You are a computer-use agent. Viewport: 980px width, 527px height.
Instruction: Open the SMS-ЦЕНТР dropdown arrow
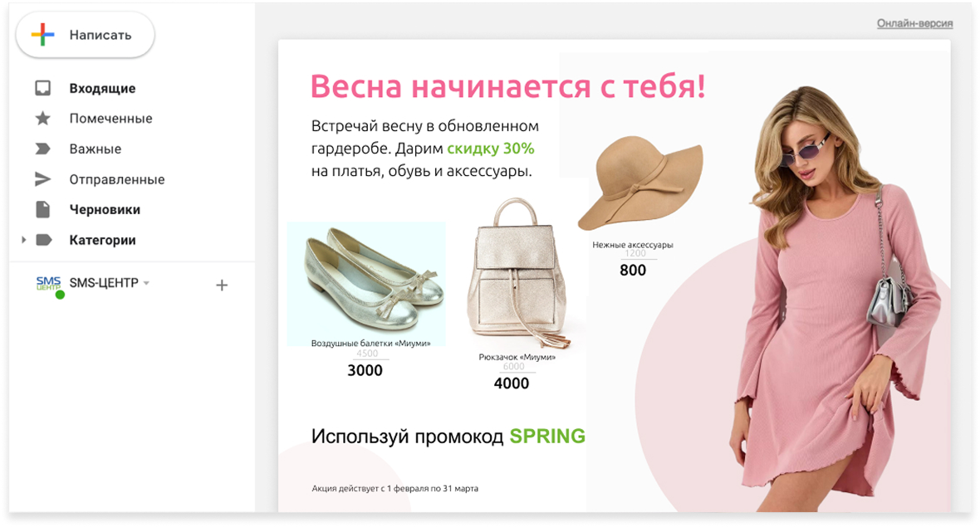pyautogui.click(x=147, y=284)
